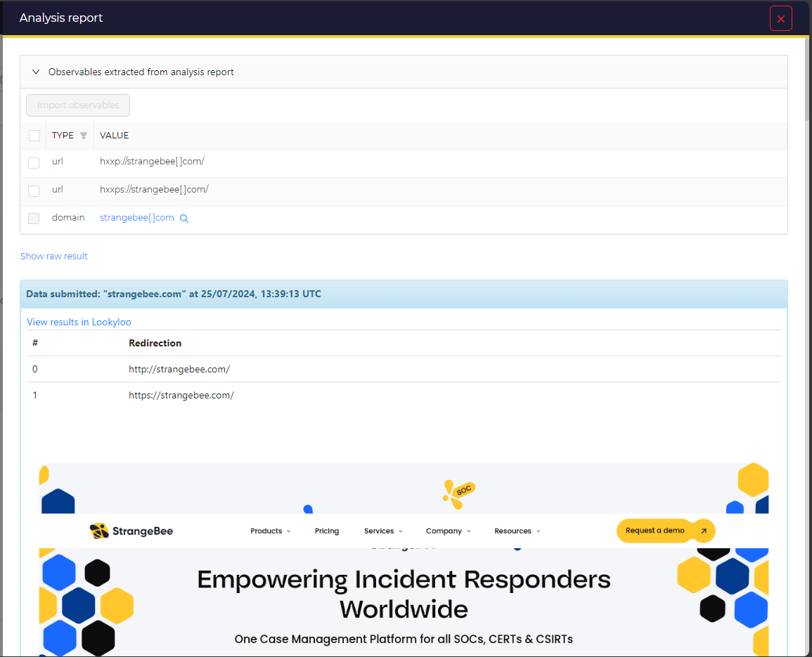The image size is (812, 657).
Task: Tick the select-all checkbox in table header
Action: pyautogui.click(x=34, y=136)
